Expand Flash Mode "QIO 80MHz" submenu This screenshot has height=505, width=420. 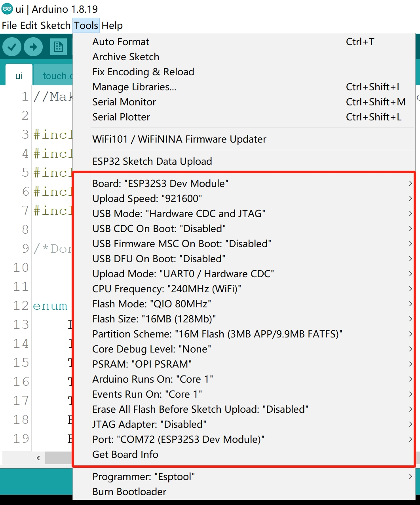pyautogui.click(x=244, y=304)
